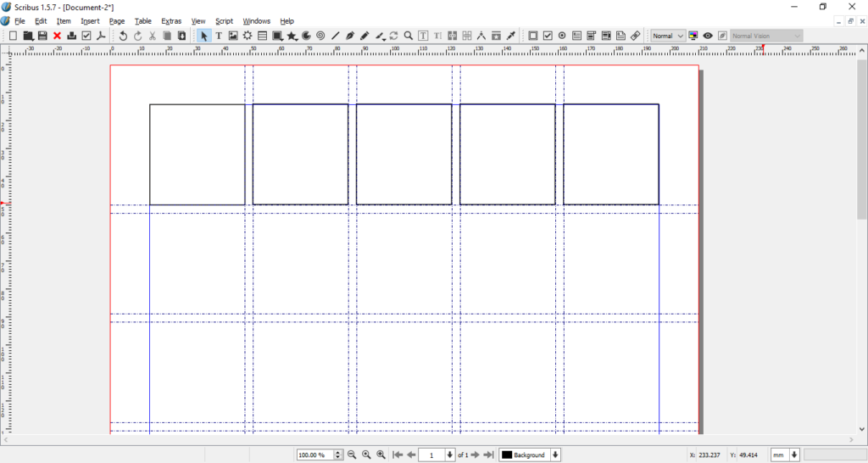Cut the selected item with scissors
Viewport: 868px width, 463px height.
[x=153, y=36]
